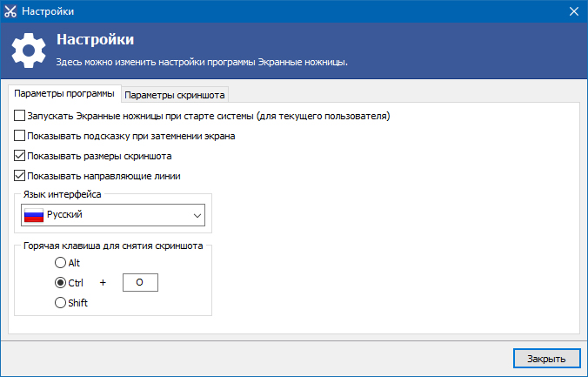Select the Параметры программы tab
Screen dimensions: 588x377
tap(64, 93)
